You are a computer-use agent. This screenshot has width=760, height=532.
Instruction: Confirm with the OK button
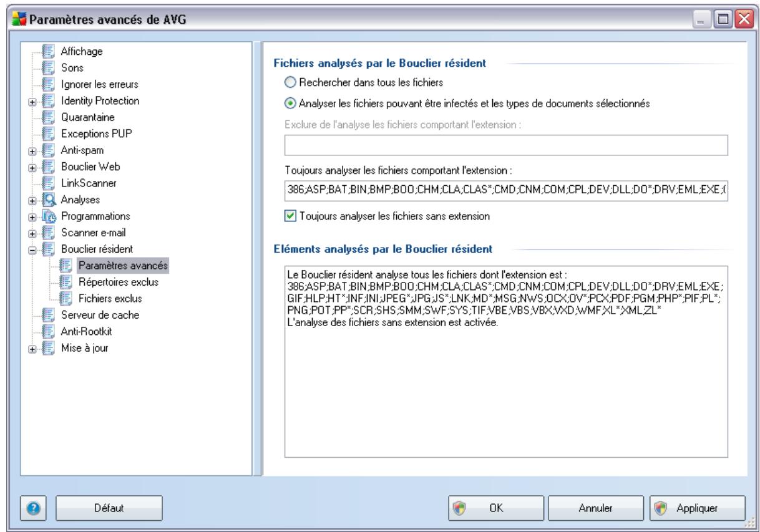pyautogui.click(x=497, y=508)
